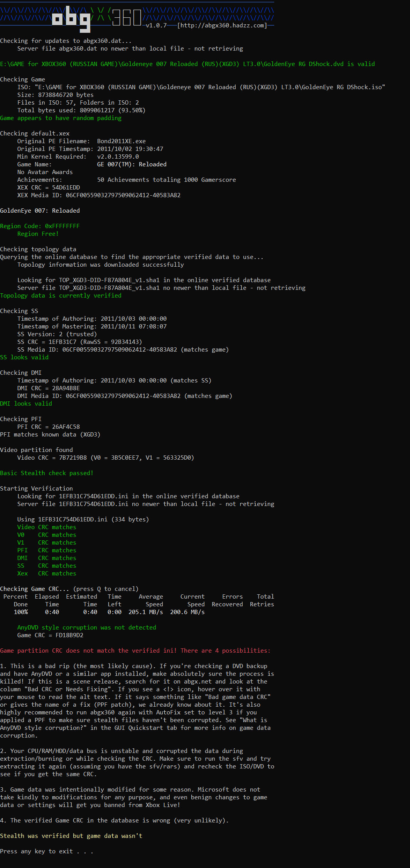Image resolution: width=410 pixels, height=868 pixels.
Task: Click Min Kernel Required v2.0.13599.0
Action: pos(78,157)
